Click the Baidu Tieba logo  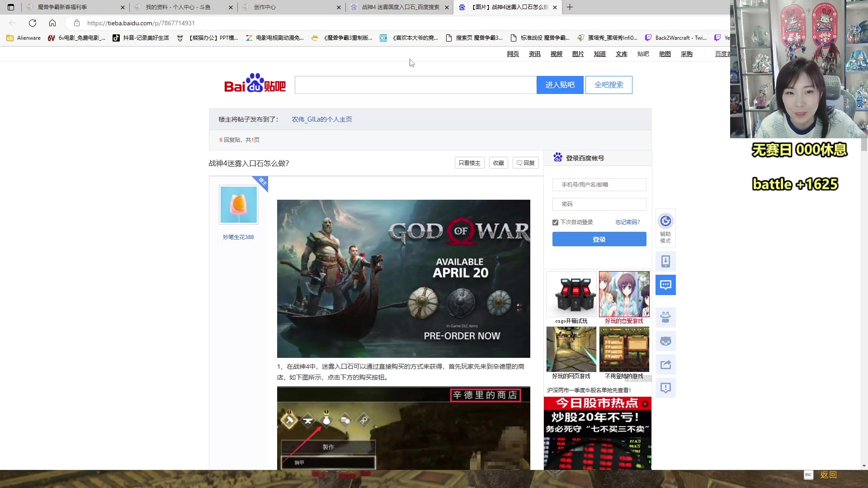(x=255, y=83)
